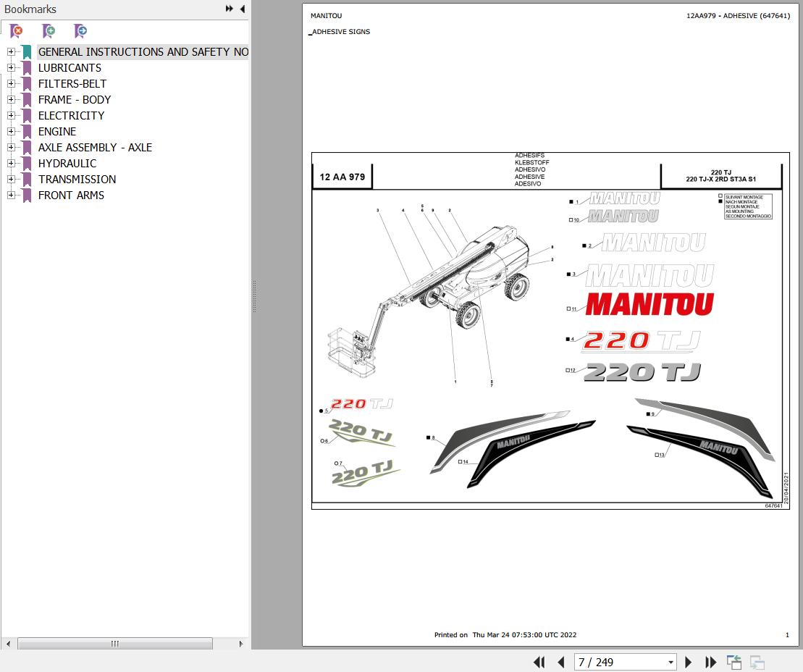This screenshot has height=672, width=803.
Task: Expand the LUBRICANTS bookmark node
Action: (x=11, y=67)
